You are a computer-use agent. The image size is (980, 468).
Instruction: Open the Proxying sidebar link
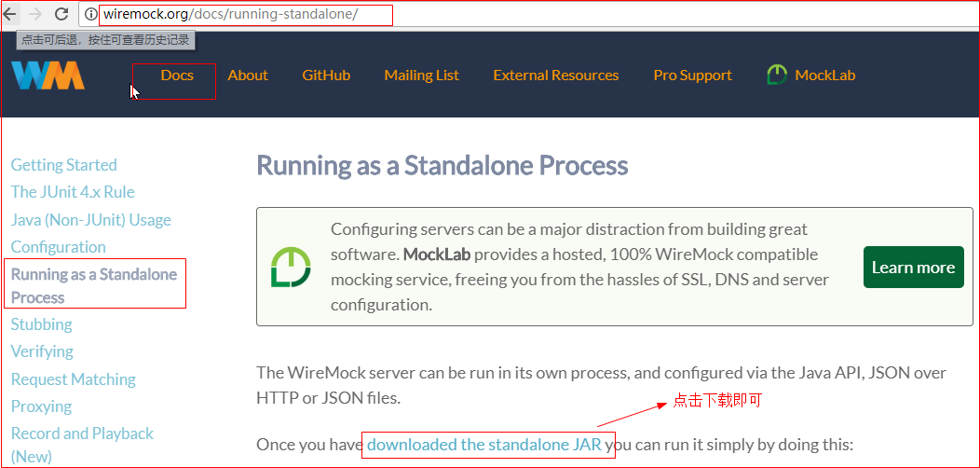click(x=41, y=406)
